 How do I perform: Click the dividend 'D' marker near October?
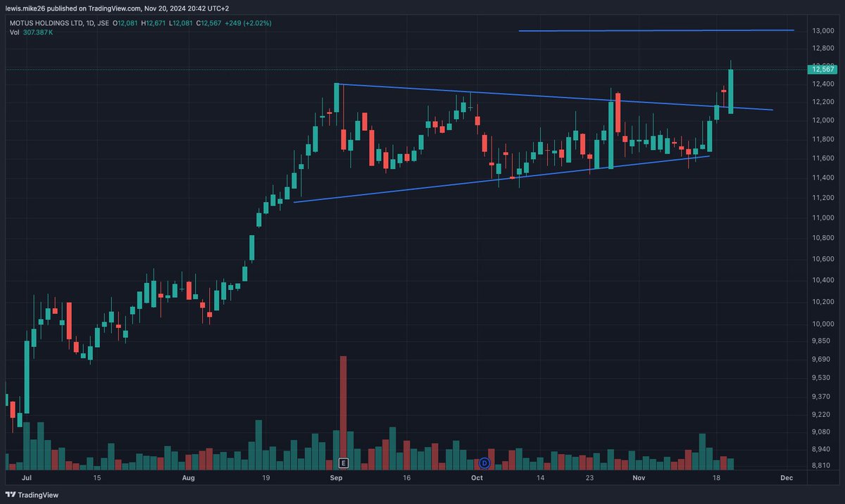pyautogui.click(x=484, y=462)
